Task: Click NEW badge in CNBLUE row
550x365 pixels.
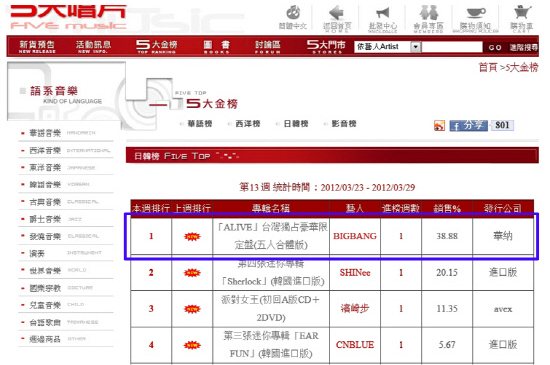Action: pos(192,345)
